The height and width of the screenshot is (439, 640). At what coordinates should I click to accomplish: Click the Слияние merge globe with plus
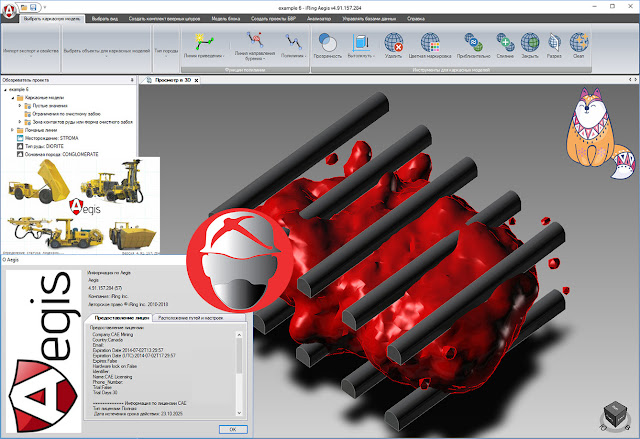point(505,42)
